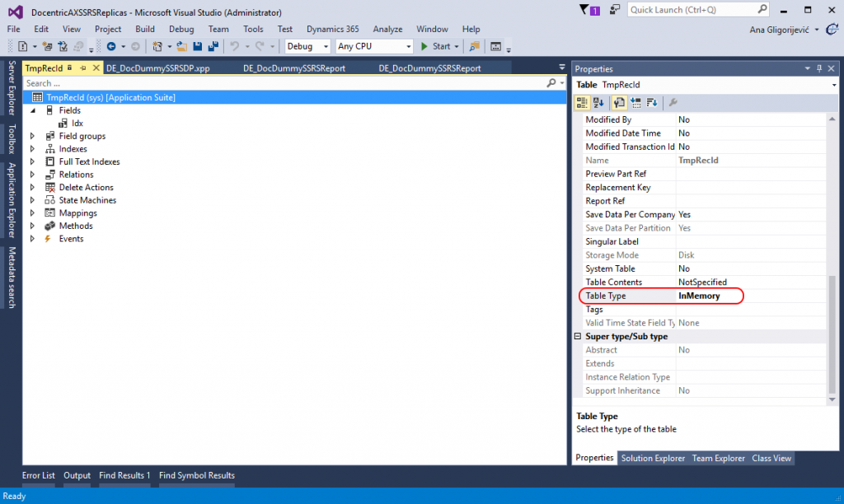Open the Dynamics 365 menu
Screen dimensions: 844x504
coord(332,28)
